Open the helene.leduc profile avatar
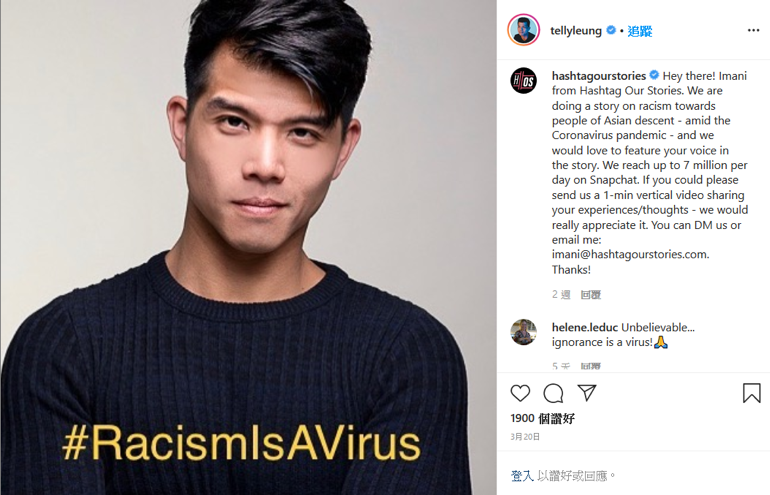 [523, 332]
